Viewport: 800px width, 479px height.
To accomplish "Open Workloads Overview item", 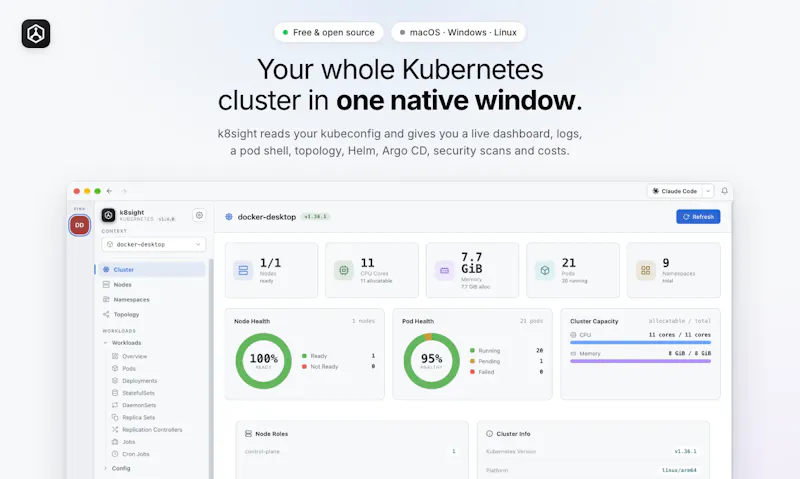I will click(134, 356).
